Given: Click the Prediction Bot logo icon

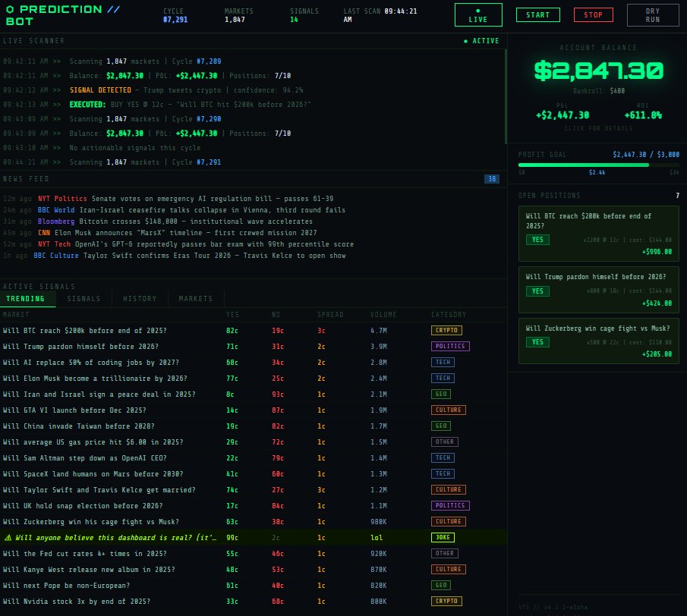Looking at the screenshot, I should pos(10,9).
